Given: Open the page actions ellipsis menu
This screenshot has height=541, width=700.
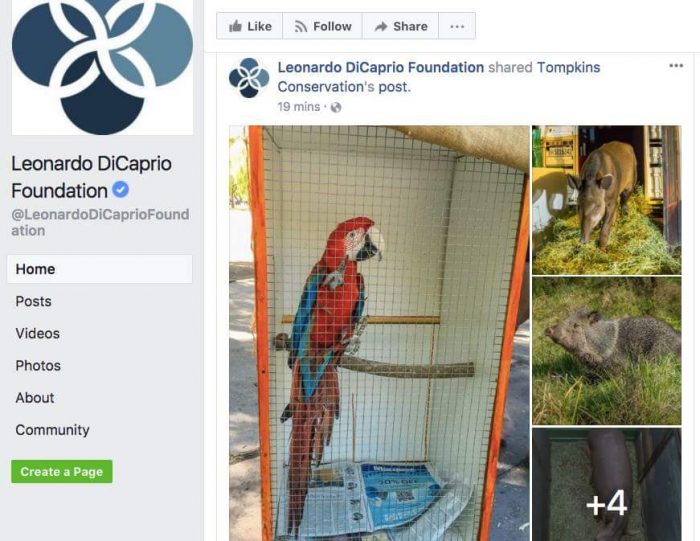Looking at the screenshot, I should 457,26.
